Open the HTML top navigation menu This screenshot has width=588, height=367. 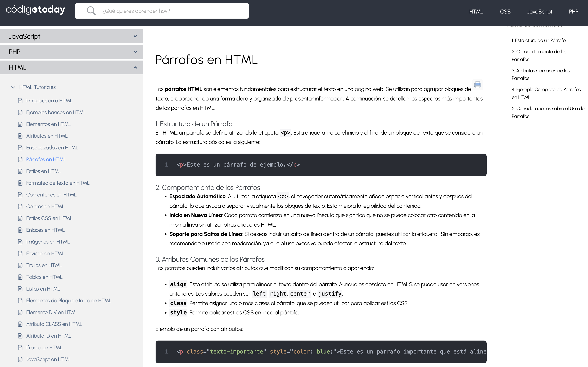click(x=476, y=12)
